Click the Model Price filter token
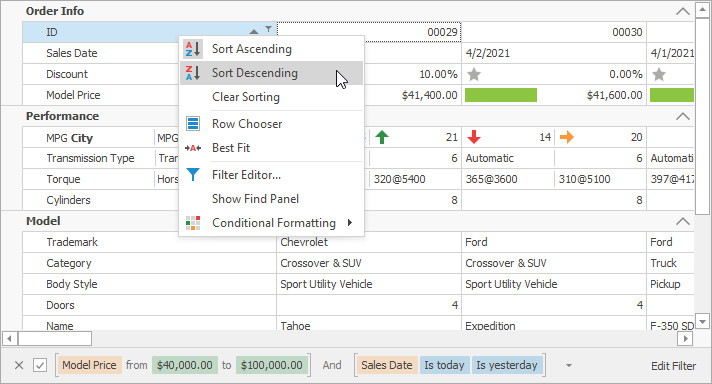This screenshot has width=712, height=384. [89, 365]
